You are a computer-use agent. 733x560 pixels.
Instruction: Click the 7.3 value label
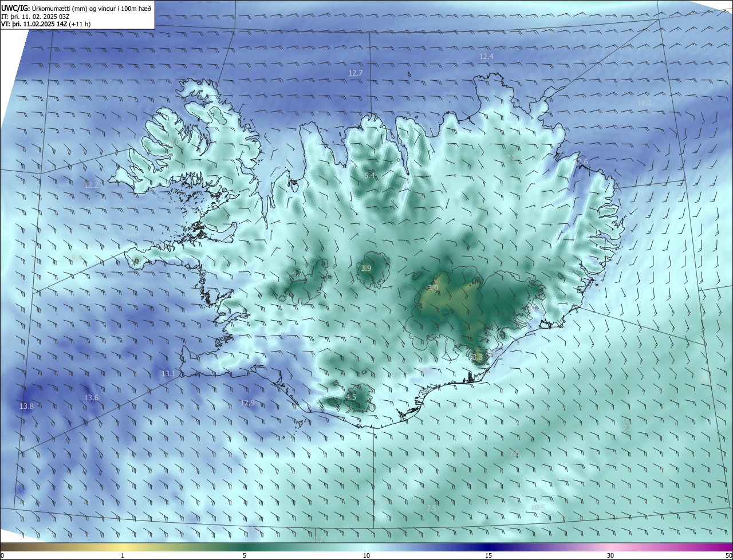tap(511, 157)
